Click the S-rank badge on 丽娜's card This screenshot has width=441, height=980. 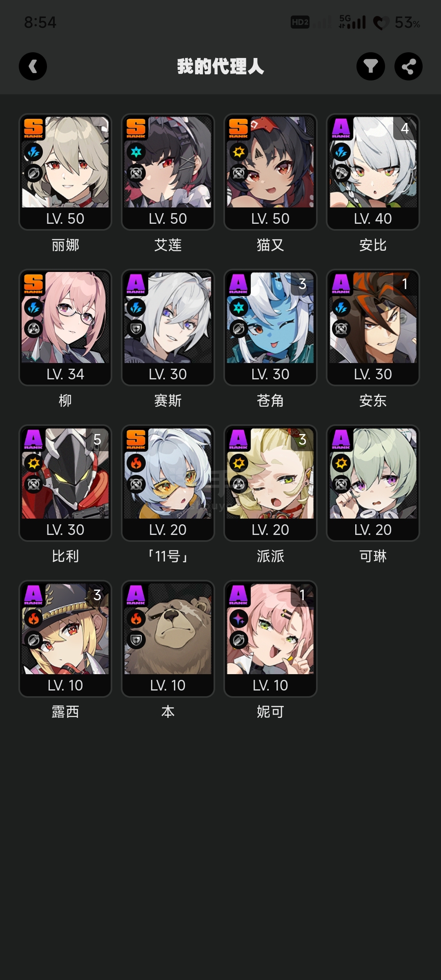[33, 128]
